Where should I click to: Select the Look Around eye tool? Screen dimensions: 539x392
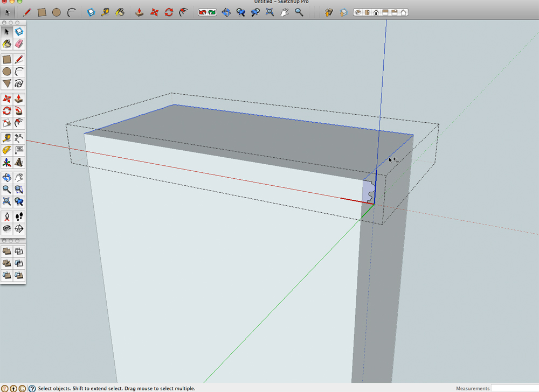point(6,229)
